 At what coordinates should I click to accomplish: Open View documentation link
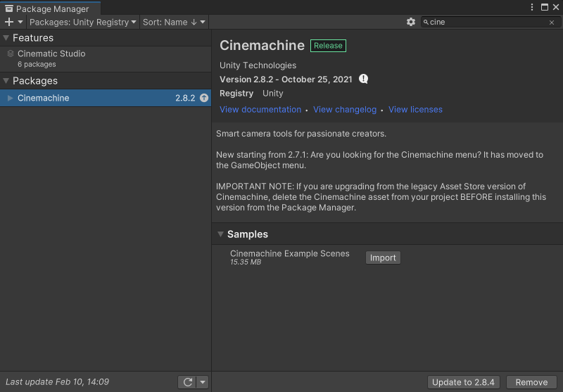pyautogui.click(x=260, y=110)
